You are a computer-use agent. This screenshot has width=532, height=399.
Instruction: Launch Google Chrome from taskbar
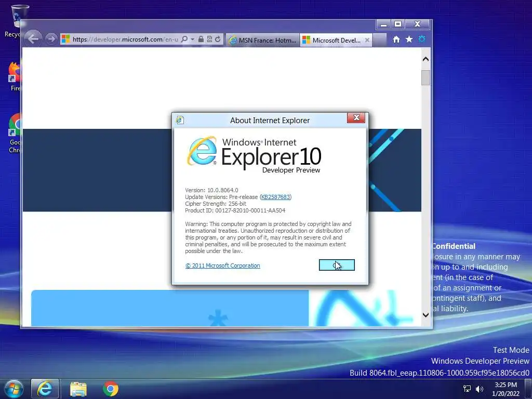pyautogui.click(x=111, y=389)
